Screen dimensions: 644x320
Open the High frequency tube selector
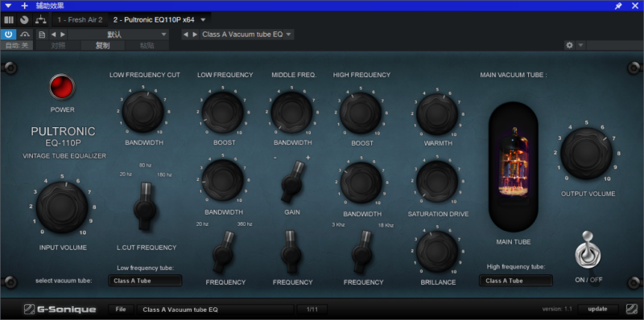click(516, 281)
